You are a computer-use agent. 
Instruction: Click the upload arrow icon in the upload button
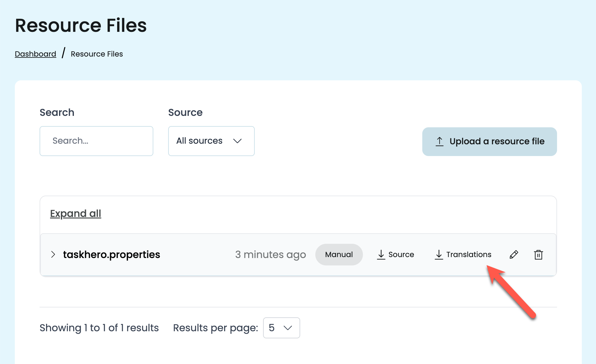[x=439, y=142]
